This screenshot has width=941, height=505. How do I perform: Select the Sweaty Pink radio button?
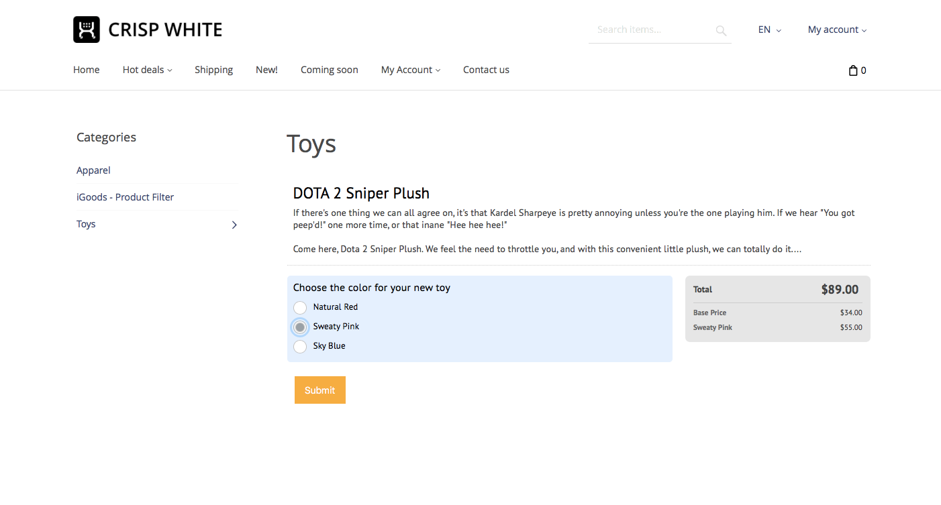(x=300, y=327)
